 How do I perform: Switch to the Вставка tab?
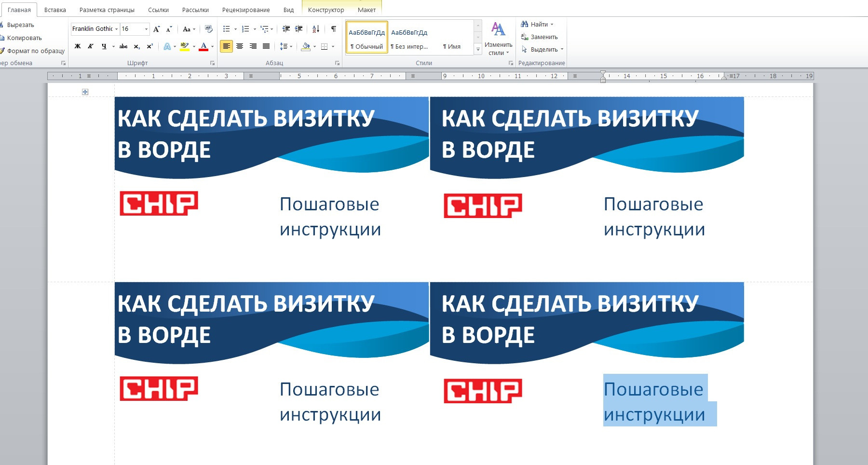tap(55, 10)
